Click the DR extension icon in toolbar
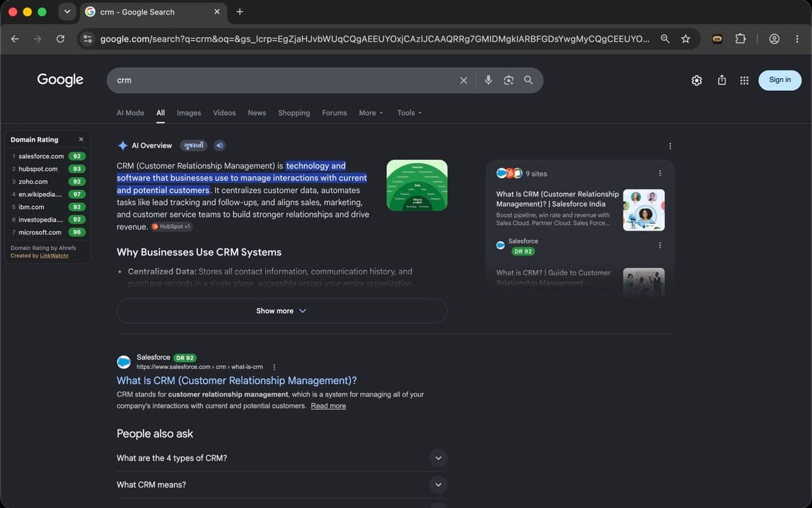 coord(717,39)
